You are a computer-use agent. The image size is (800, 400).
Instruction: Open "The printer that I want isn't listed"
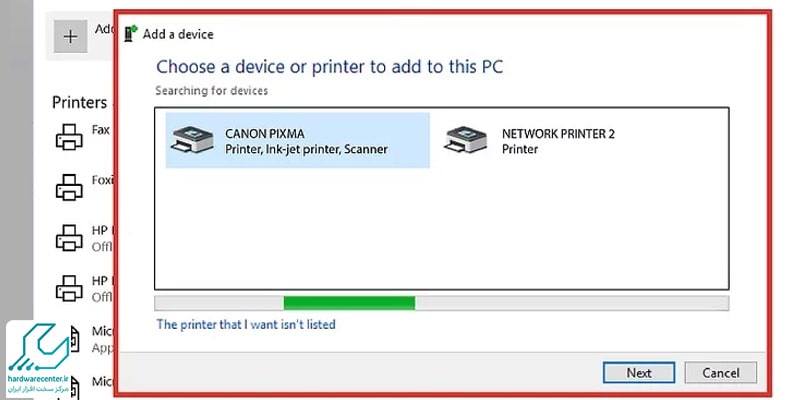(x=246, y=324)
